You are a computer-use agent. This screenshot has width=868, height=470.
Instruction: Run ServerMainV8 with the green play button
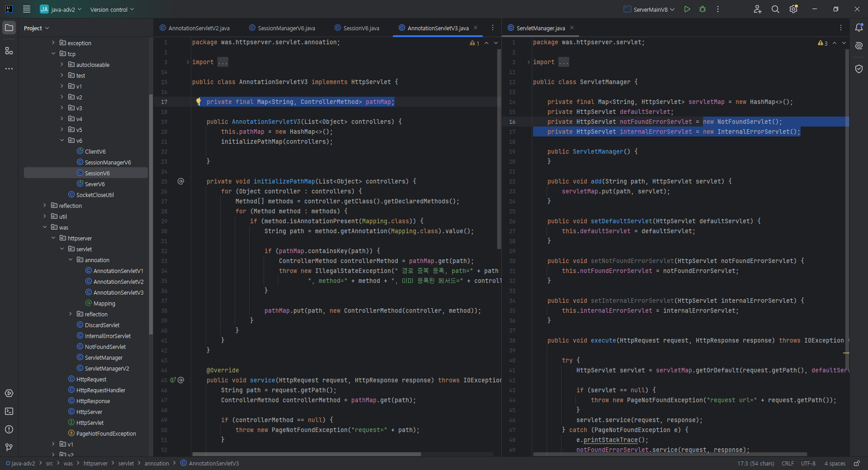click(x=687, y=9)
